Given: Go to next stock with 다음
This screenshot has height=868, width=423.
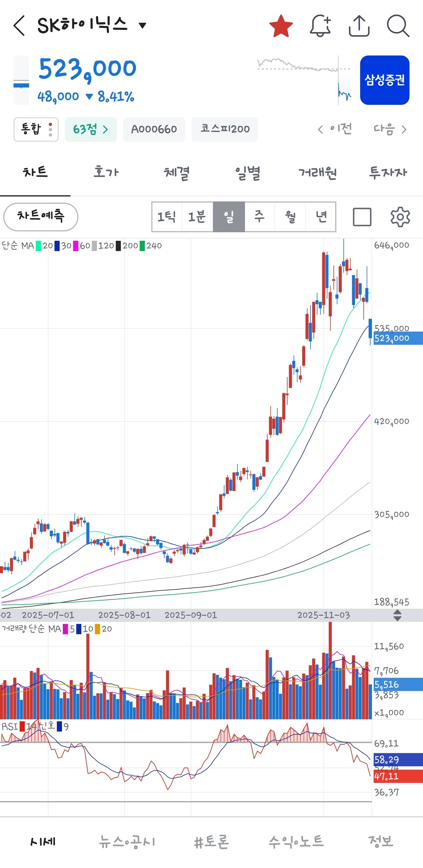Looking at the screenshot, I should click(x=390, y=129).
